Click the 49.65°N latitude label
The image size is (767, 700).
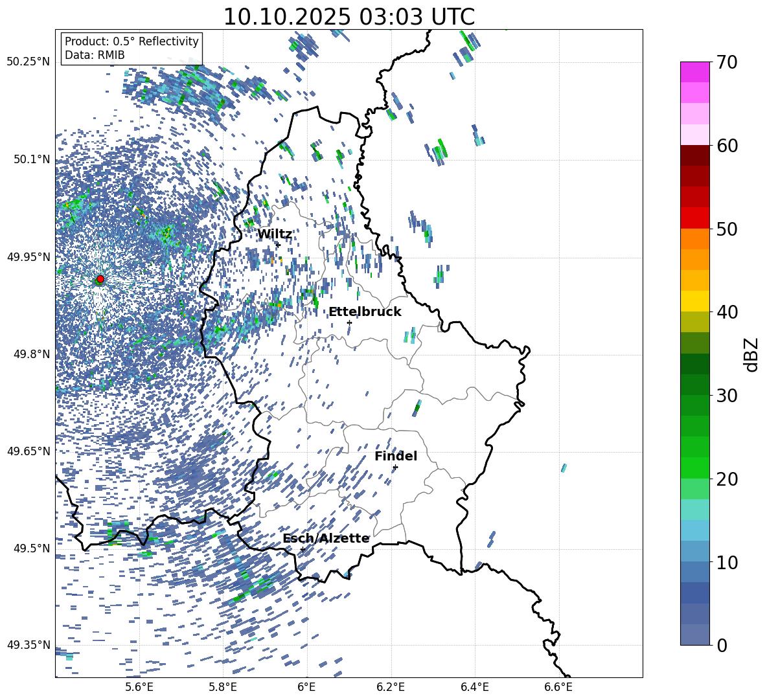click(x=29, y=451)
